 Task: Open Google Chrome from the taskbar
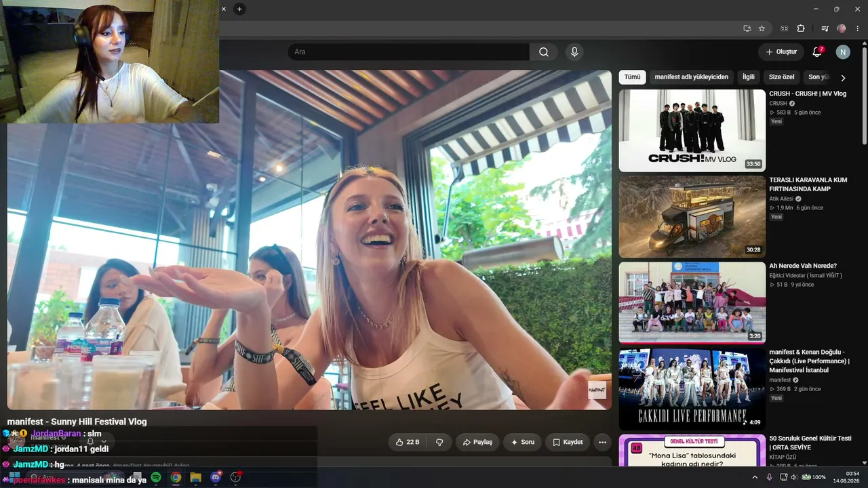click(176, 477)
